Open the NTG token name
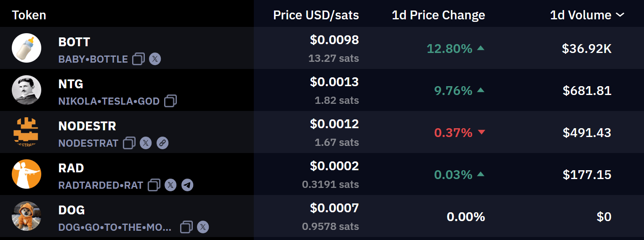644x240 pixels. pyautogui.click(x=71, y=84)
